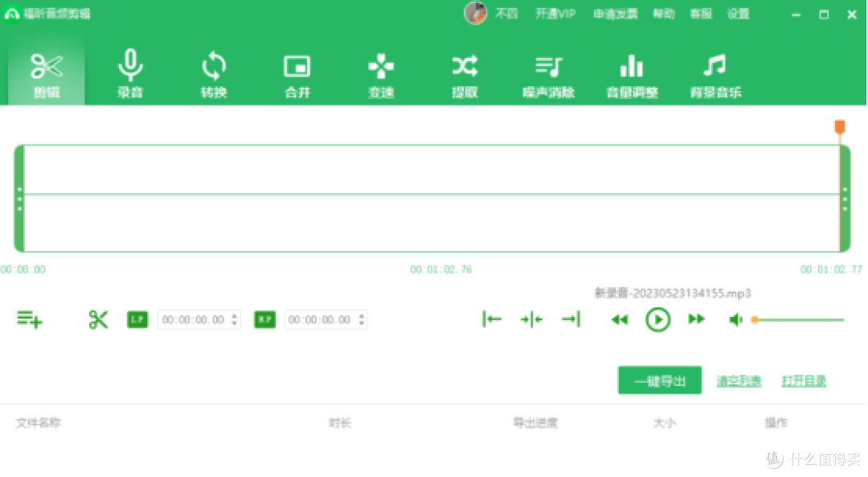Click the 时长 column header
This screenshot has width=868, height=477.
340,423
